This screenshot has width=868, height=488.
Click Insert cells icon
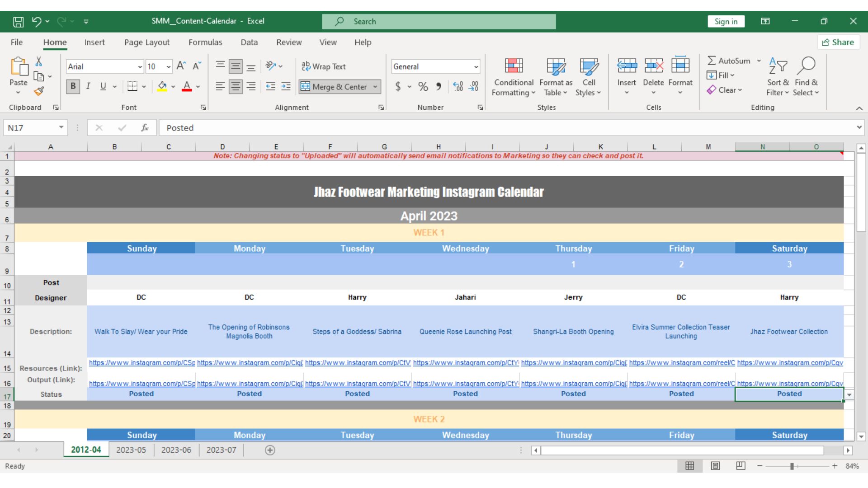click(x=627, y=66)
